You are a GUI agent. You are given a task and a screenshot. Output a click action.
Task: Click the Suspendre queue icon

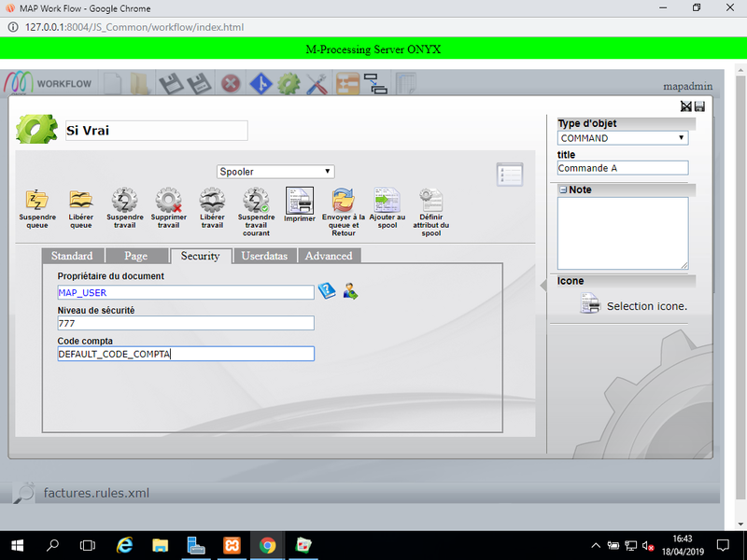[37, 200]
